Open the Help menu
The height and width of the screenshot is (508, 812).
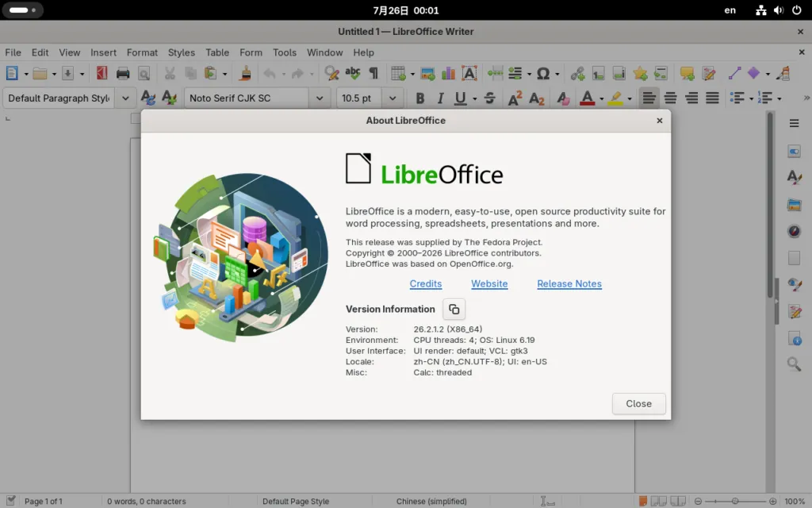click(363, 52)
